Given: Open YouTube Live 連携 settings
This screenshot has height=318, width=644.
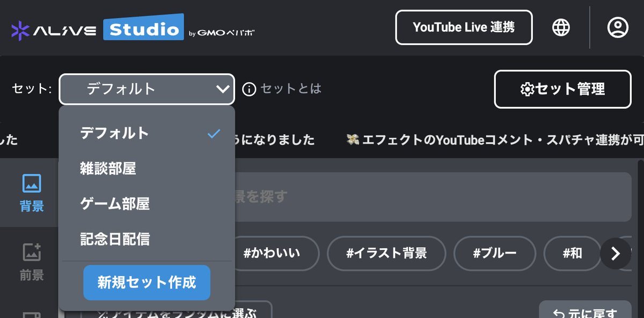Looking at the screenshot, I should (464, 27).
